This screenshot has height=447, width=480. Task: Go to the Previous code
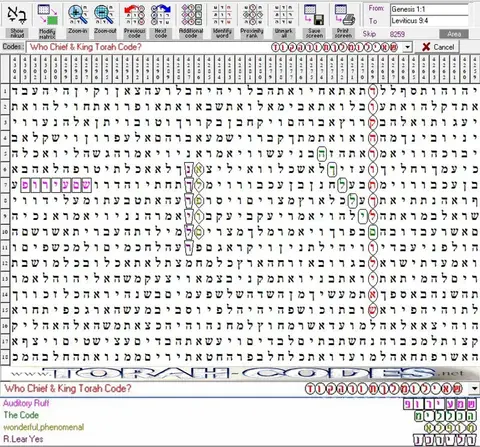click(x=134, y=15)
